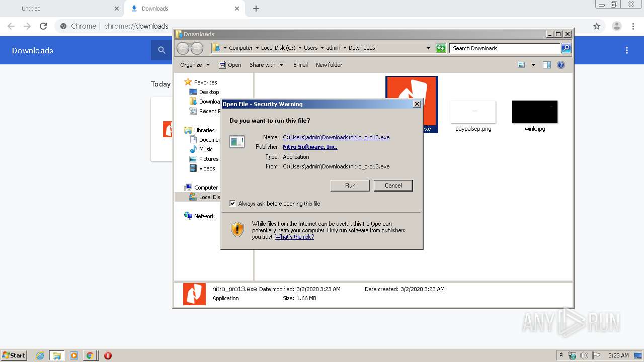Click admin in address breadcrumb
644x362 pixels.
point(333,48)
